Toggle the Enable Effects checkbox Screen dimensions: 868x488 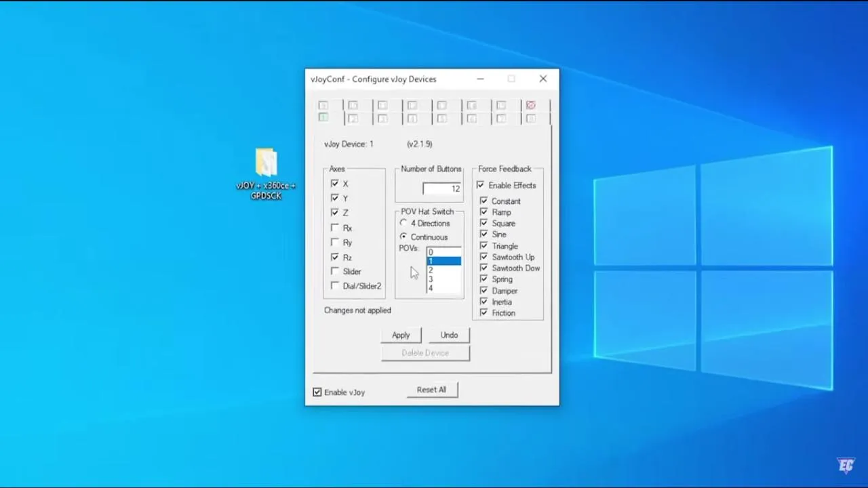tap(480, 185)
